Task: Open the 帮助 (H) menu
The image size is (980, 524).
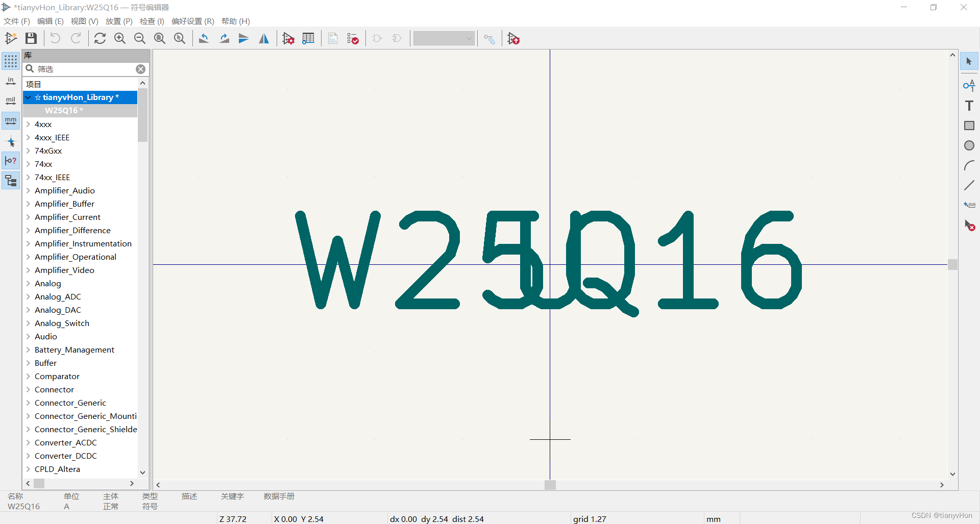Action: 236,21
